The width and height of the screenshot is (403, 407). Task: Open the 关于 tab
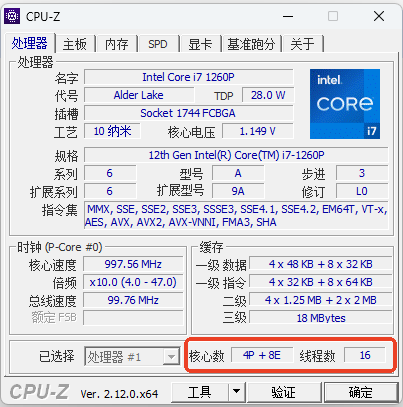[303, 44]
